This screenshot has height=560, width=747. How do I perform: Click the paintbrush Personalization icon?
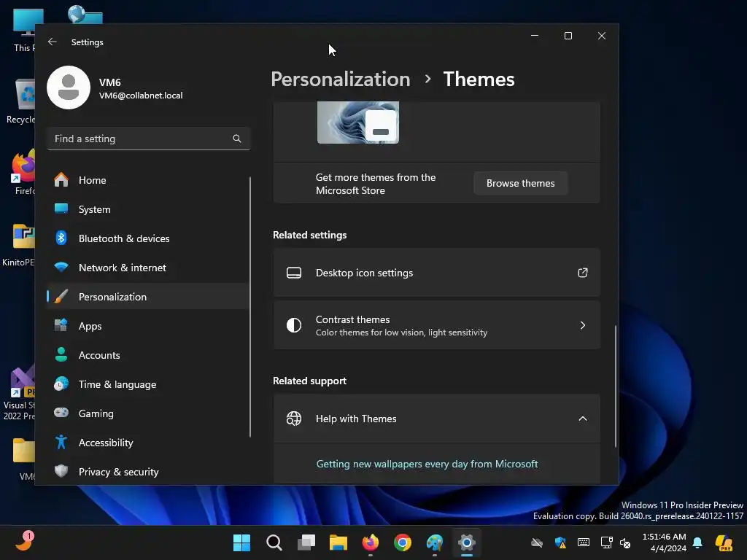(x=61, y=296)
